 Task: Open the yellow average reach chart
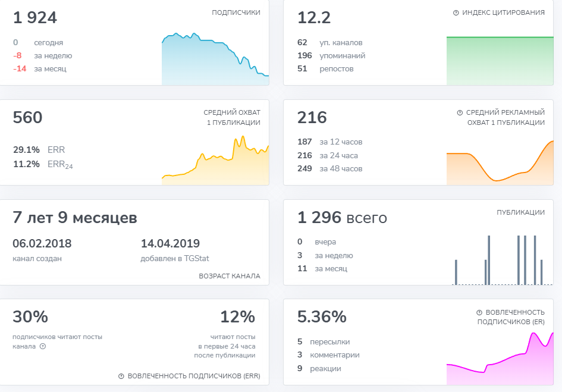coord(215,162)
